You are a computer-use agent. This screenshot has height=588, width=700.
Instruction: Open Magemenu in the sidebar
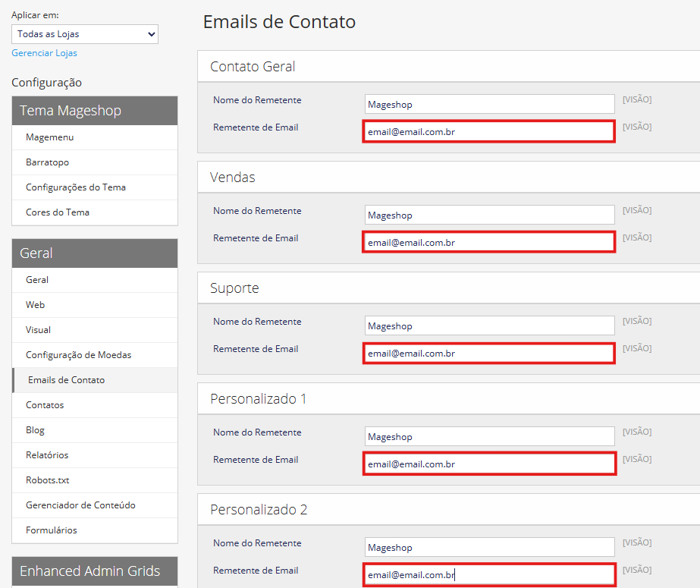(x=49, y=137)
